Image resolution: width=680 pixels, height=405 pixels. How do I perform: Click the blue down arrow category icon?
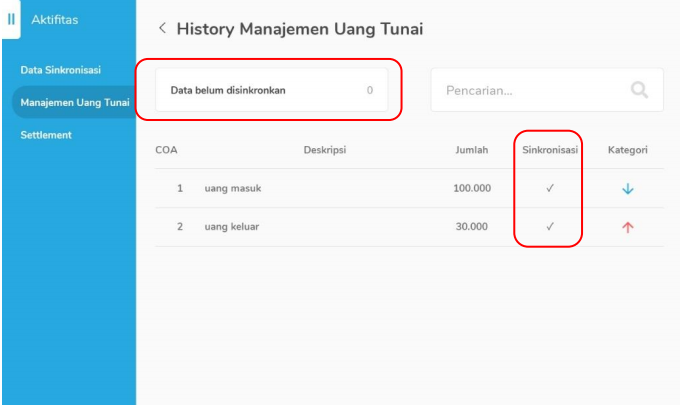(628, 189)
